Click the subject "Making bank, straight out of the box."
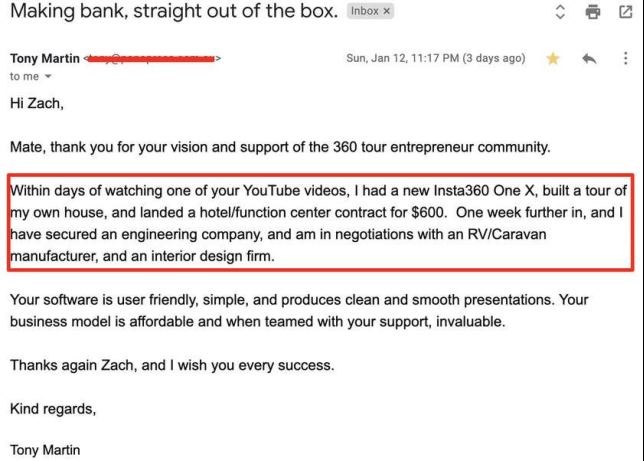The width and height of the screenshot is (644, 461). (x=174, y=11)
